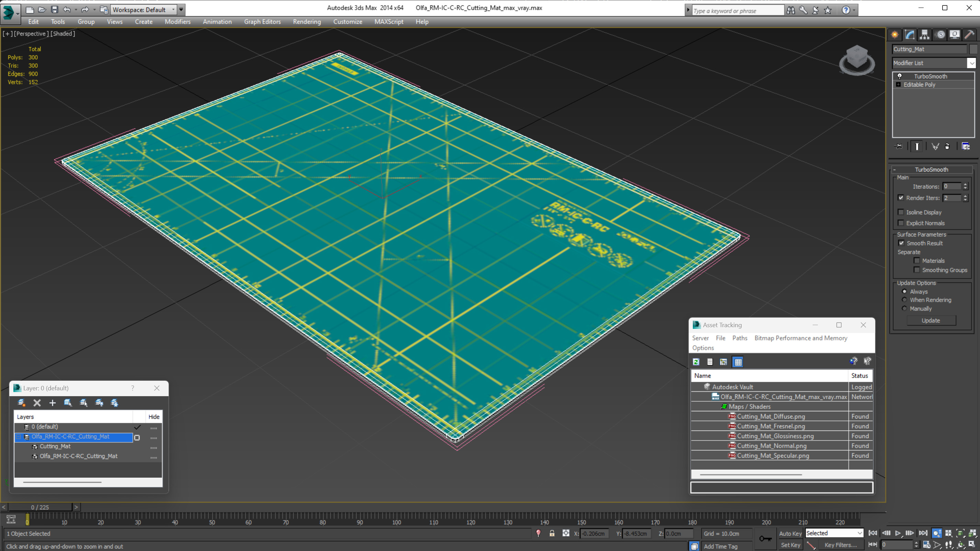Click the Iterations spinner arrows

pyautogui.click(x=965, y=186)
